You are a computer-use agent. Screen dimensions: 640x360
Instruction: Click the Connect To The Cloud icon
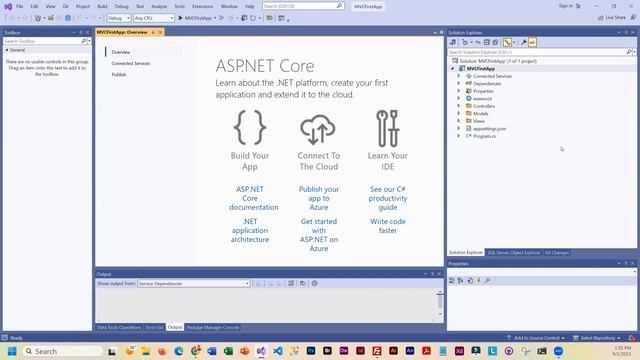318,129
